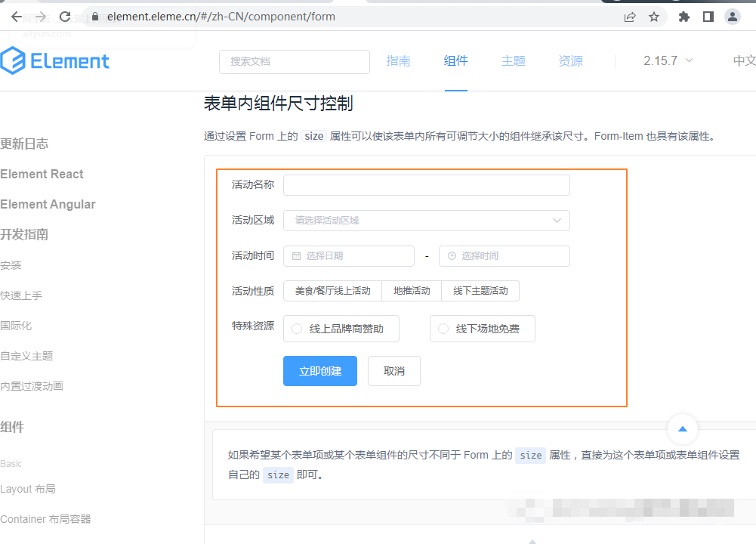Screen dimensions: 756x544
Task: Expand the version 2.15.7 dropdown
Action: tap(665, 60)
